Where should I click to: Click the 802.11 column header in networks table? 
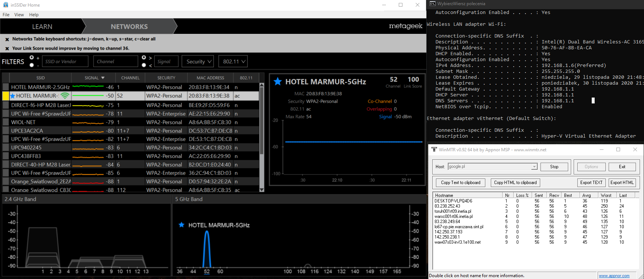pos(246,78)
